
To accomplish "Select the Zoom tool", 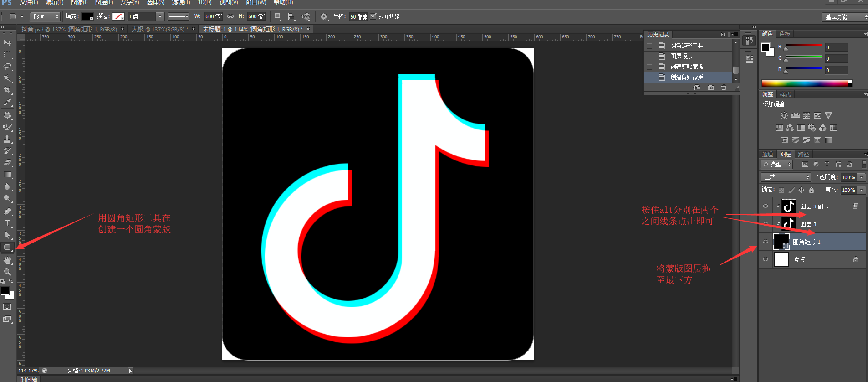I will tap(7, 272).
